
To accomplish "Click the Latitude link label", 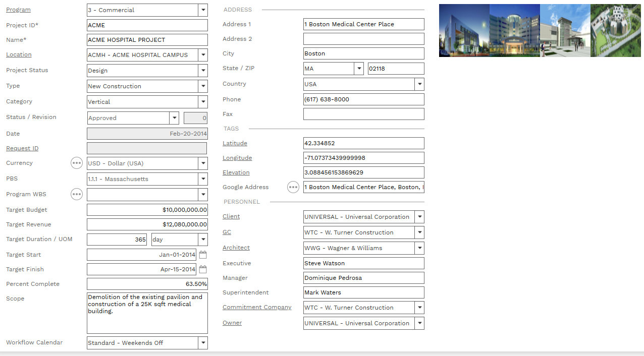I will coord(235,143).
